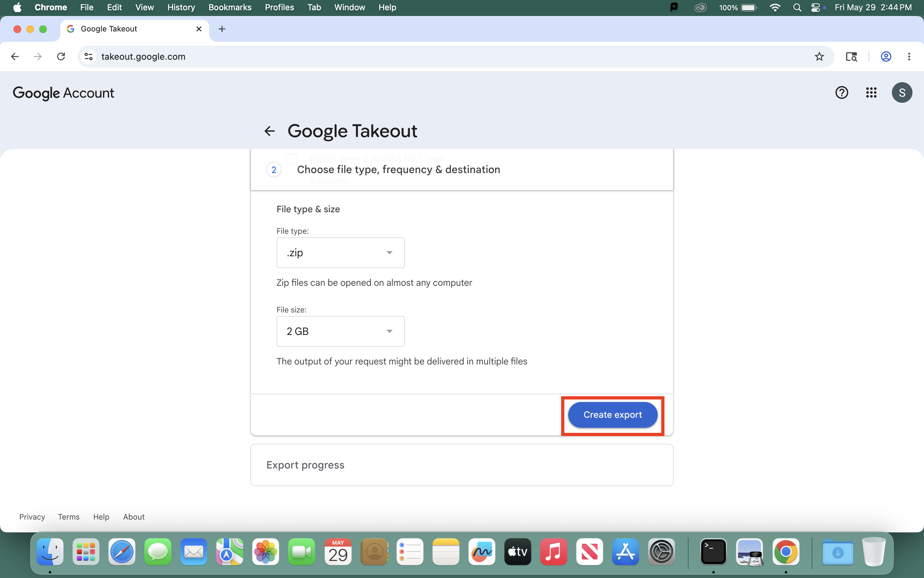Image resolution: width=924 pixels, height=578 pixels.
Task: Open the Window menu
Action: pos(349,8)
